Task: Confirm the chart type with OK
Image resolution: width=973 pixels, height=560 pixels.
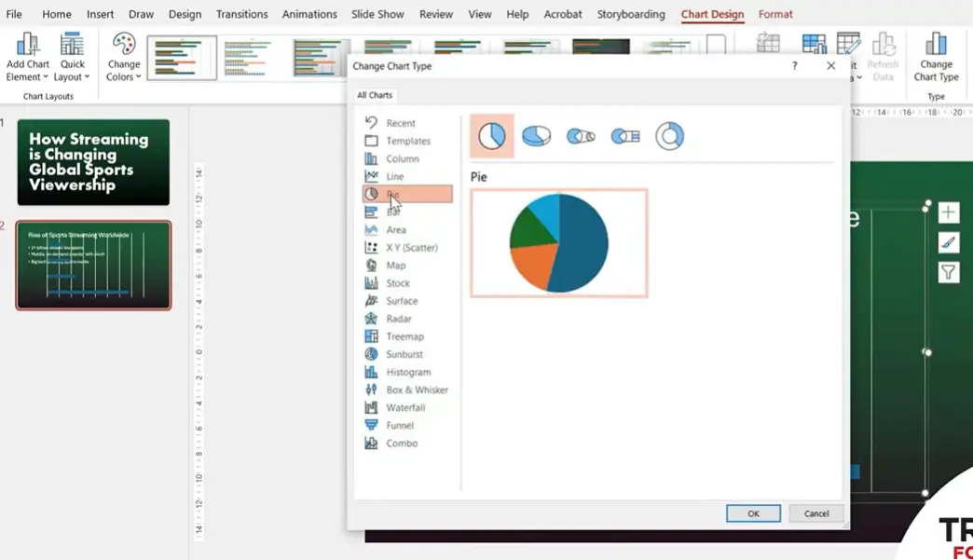Action: coord(753,513)
